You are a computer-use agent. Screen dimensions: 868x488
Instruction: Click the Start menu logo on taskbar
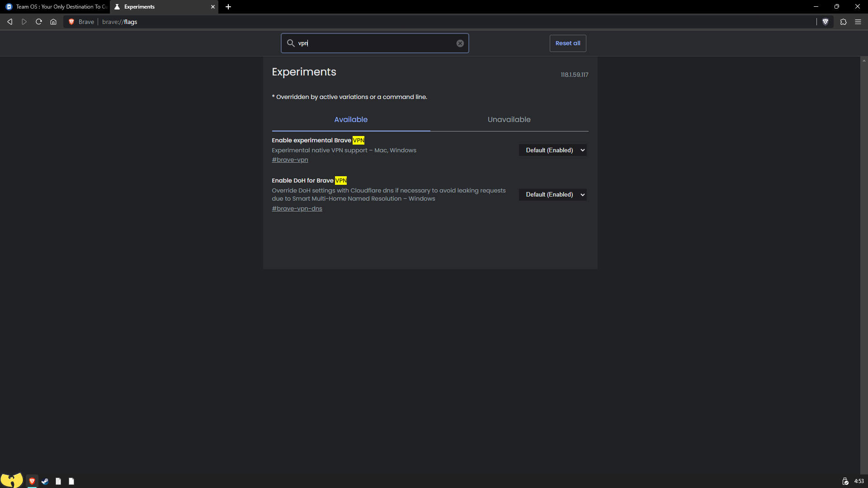point(12,480)
